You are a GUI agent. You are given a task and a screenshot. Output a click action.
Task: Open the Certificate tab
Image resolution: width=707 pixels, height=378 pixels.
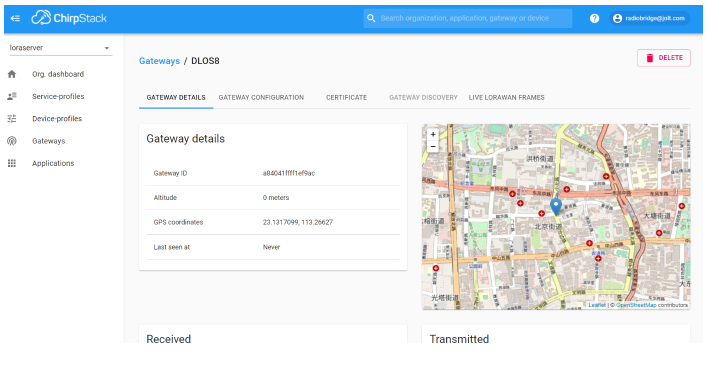346,97
